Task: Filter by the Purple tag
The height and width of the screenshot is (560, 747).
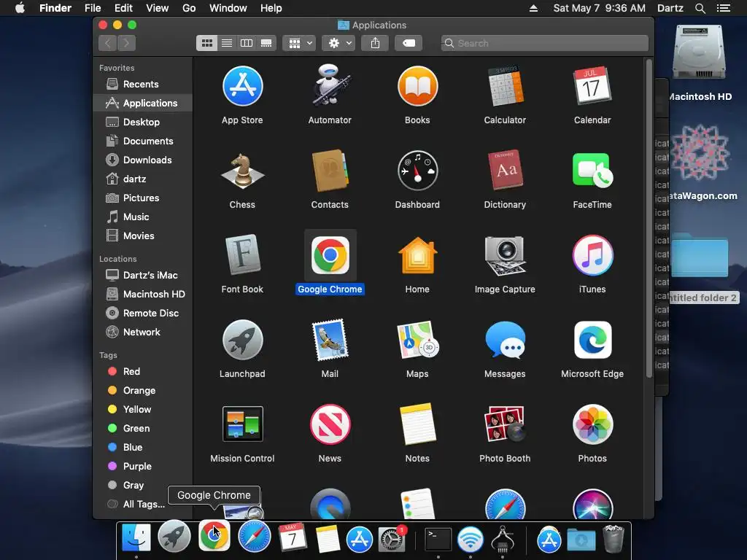Action: (143, 466)
